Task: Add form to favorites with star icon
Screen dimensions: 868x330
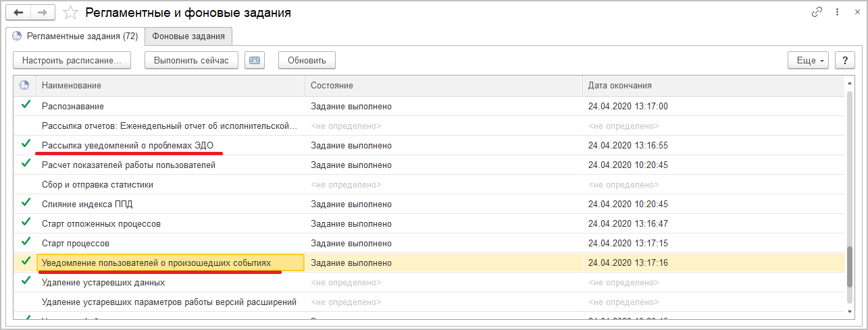Action: (x=69, y=13)
